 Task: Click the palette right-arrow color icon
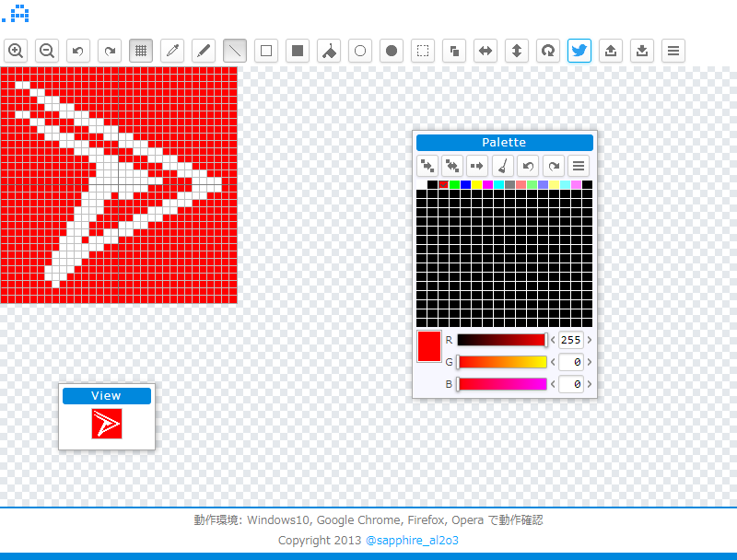point(477,166)
